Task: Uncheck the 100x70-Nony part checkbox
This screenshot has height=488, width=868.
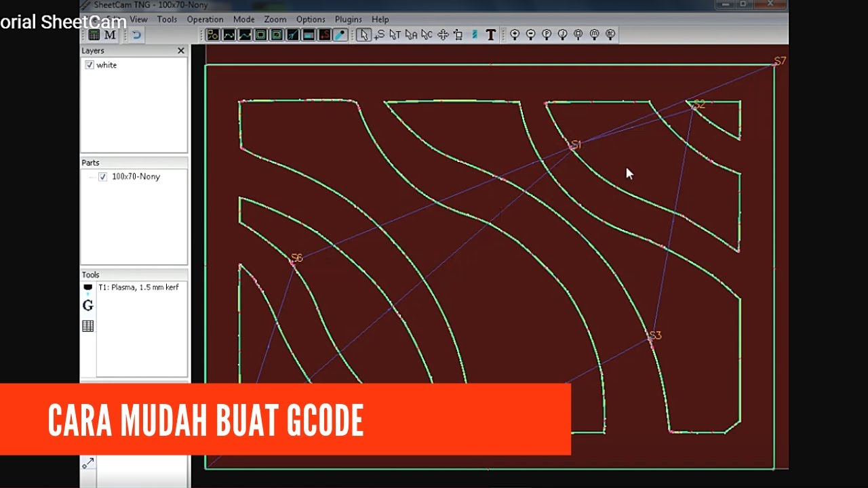Action: 102,177
